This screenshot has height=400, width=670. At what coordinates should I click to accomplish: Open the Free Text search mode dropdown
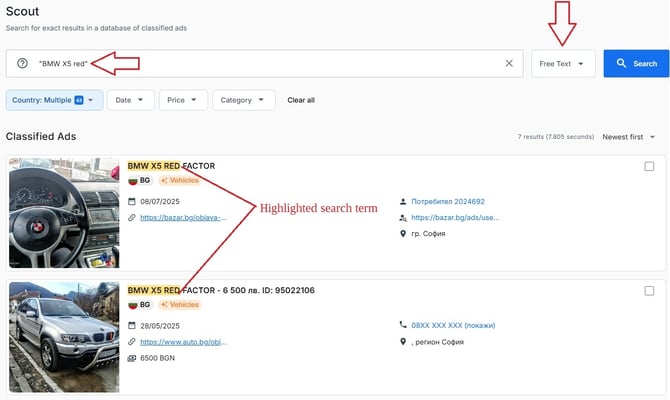[x=563, y=63]
